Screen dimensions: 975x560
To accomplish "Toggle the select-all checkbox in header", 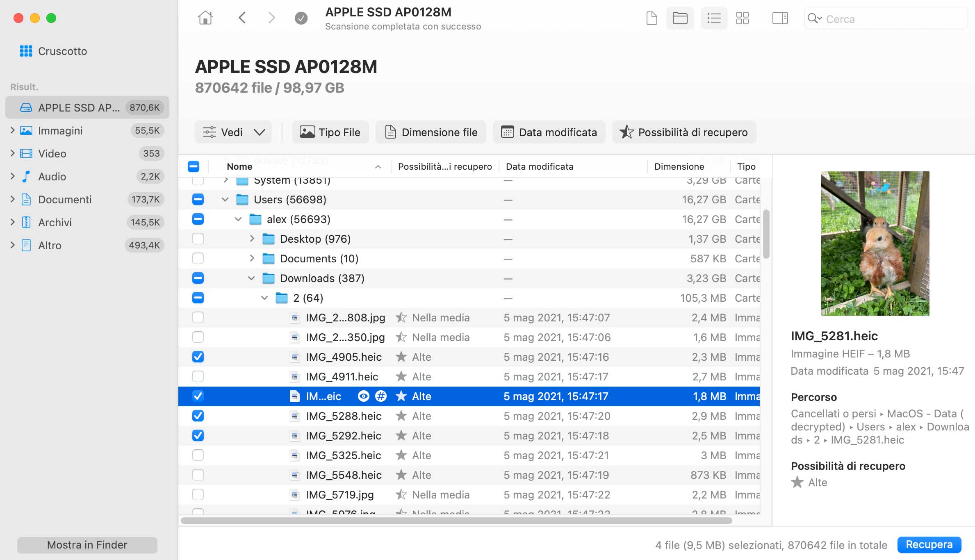I will tap(194, 166).
